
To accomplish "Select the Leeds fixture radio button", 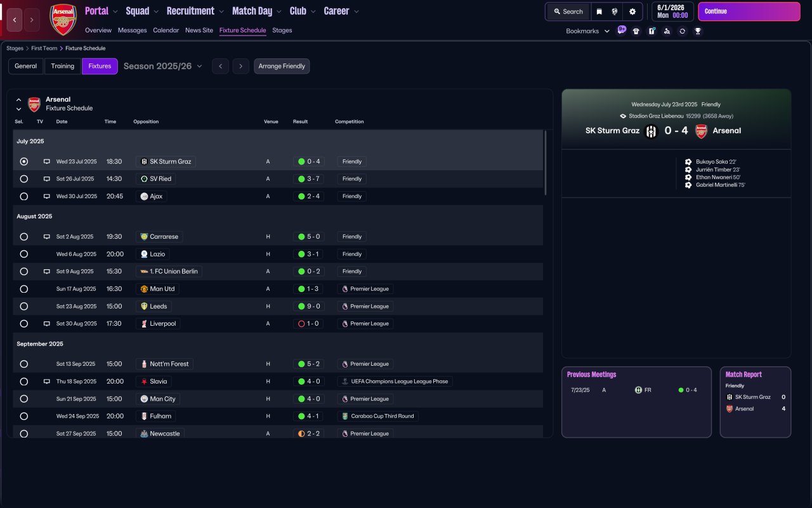I will (x=24, y=306).
